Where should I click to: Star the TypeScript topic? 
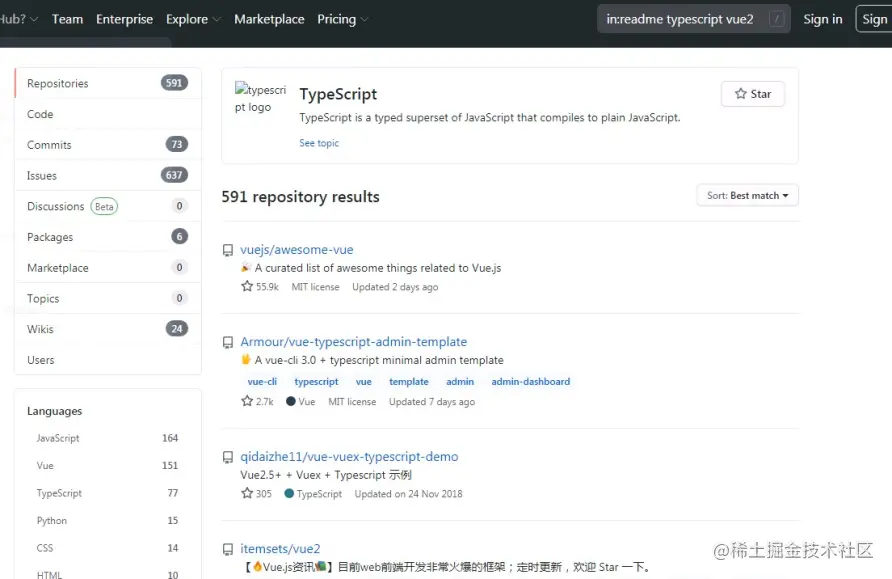tap(753, 94)
